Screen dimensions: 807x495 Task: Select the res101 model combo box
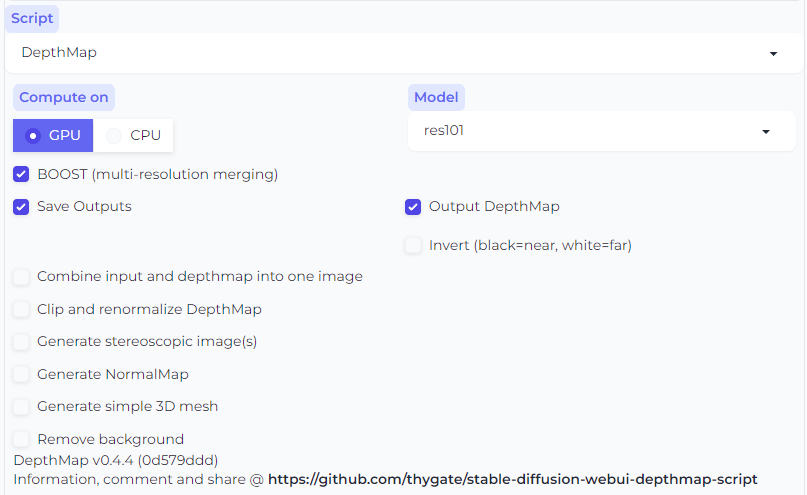tap(602, 131)
